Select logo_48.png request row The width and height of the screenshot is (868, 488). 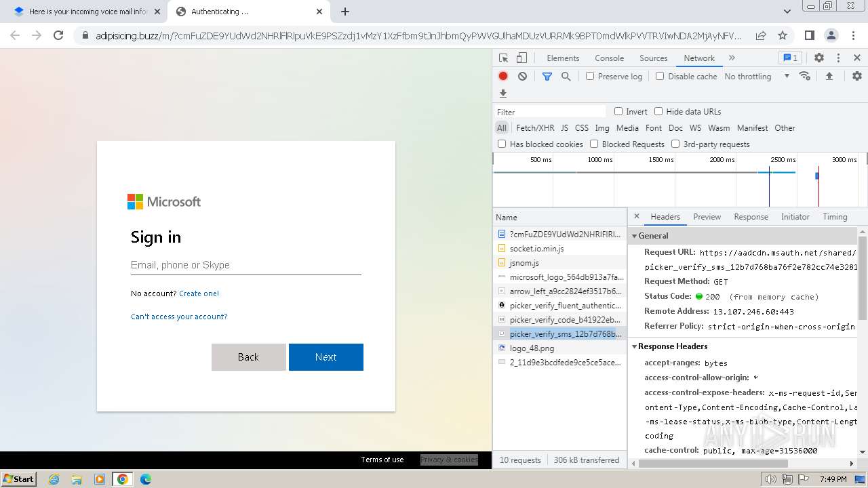(x=559, y=348)
